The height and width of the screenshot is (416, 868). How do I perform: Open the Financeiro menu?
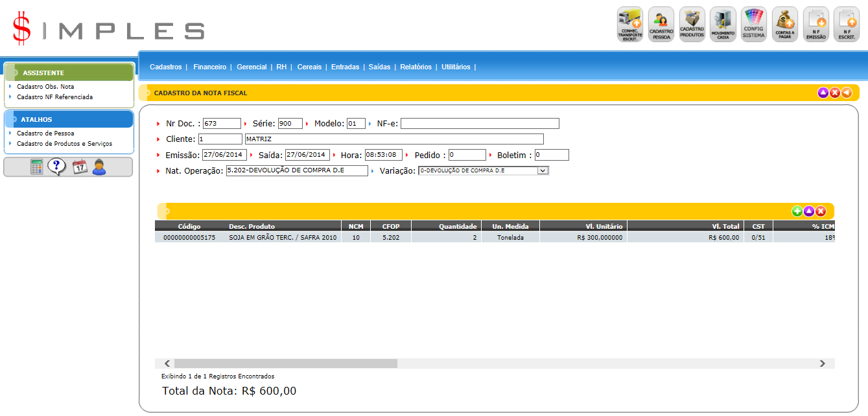pyautogui.click(x=209, y=67)
